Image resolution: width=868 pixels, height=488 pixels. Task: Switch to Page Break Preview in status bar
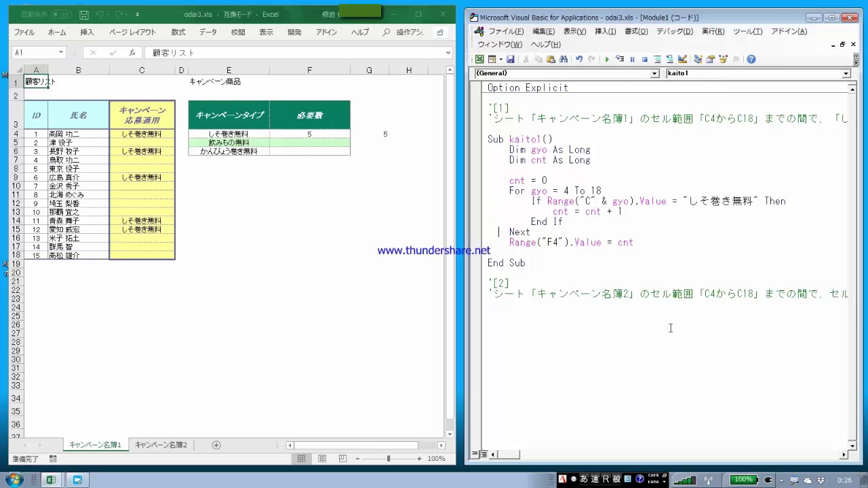(x=342, y=459)
